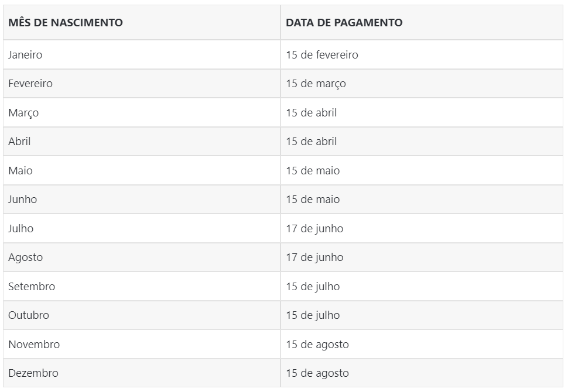This screenshot has width=568, height=392.
Task: Select the Junho month cell
Action: [23, 200]
